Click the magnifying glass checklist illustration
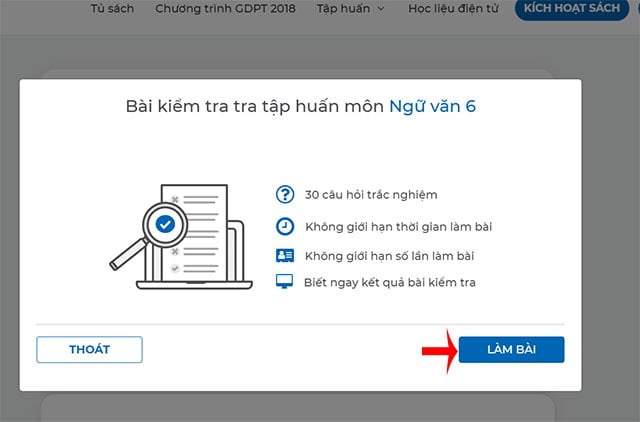The width and height of the screenshot is (640, 422). pos(181,237)
